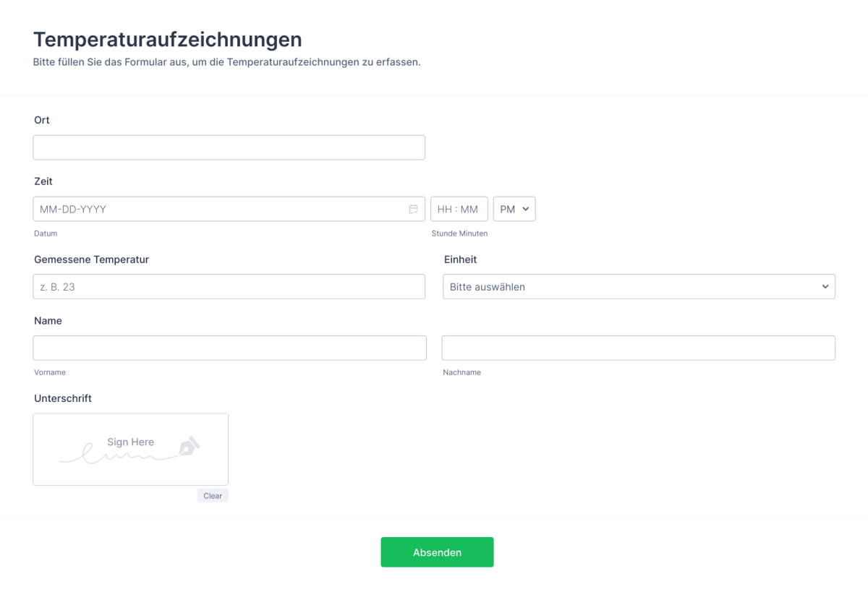Click the Stunde Minuten helper label

[x=459, y=233]
